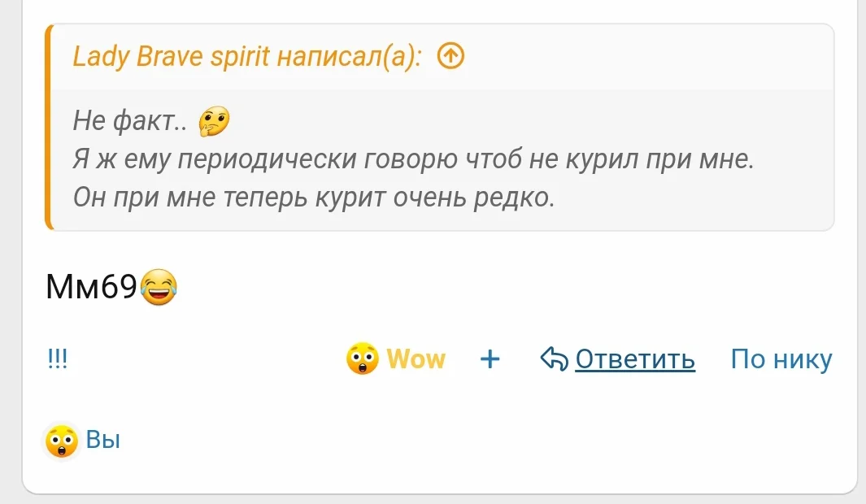This screenshot has height=504, width=866.
Task: Click the По нику link
Action: 781,358
